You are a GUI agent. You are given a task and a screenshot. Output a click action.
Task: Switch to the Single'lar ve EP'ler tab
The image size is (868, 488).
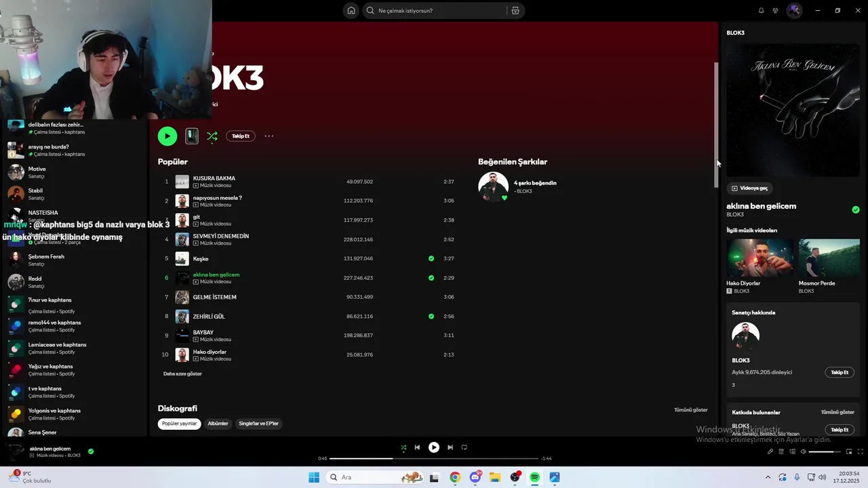258,424
